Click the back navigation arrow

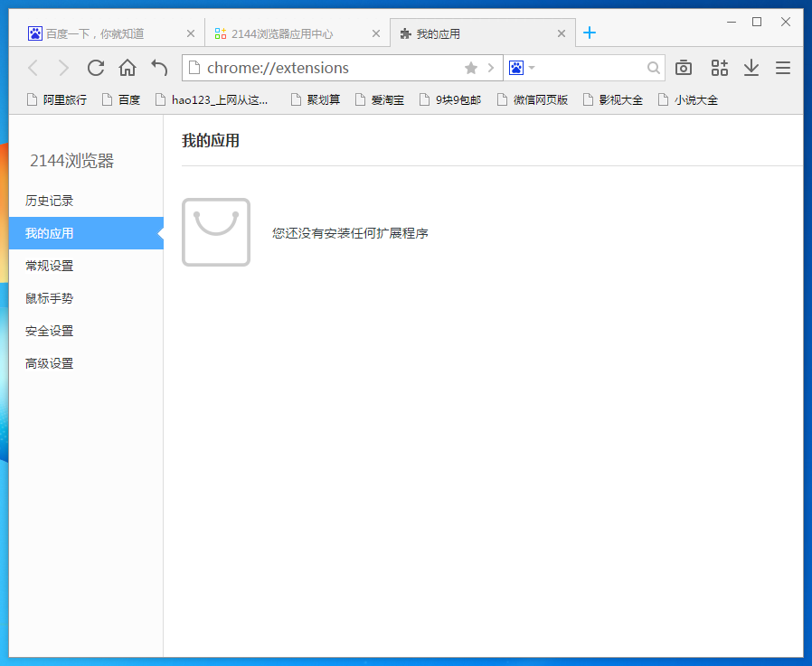point(33,67)
